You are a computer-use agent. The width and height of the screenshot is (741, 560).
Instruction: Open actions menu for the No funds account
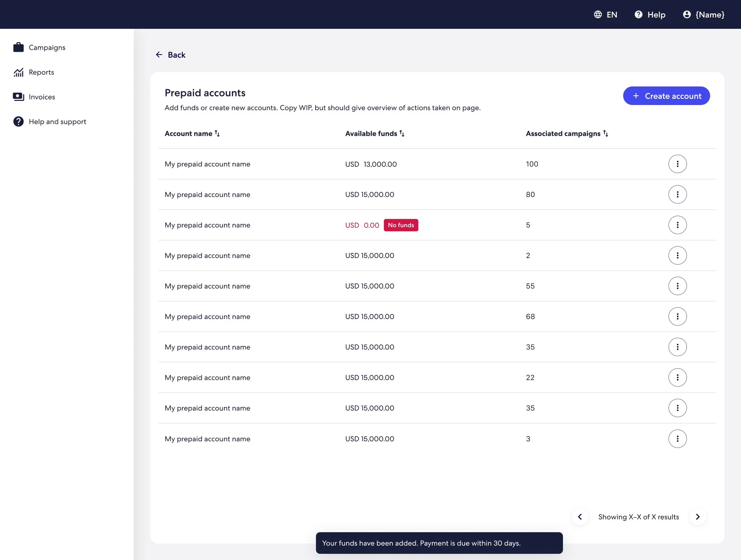click(x=678, y=225)
